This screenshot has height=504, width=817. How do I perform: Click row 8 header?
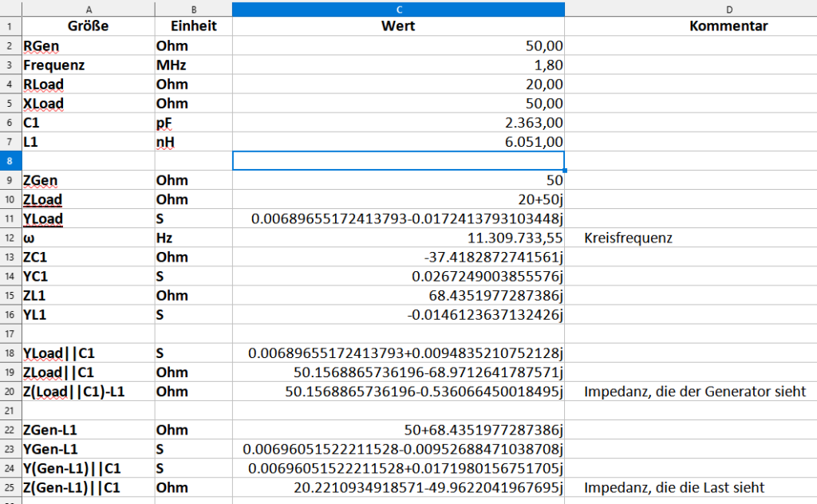10,161
